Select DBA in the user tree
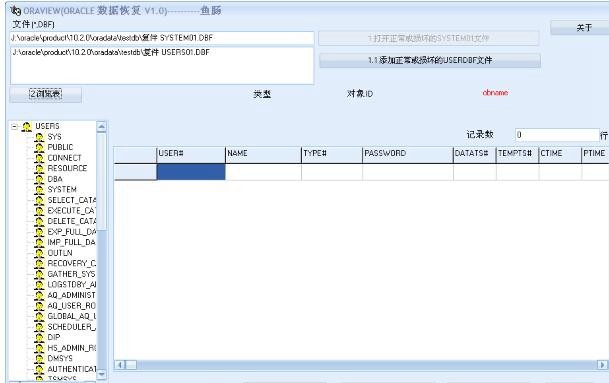 point(55,179)
